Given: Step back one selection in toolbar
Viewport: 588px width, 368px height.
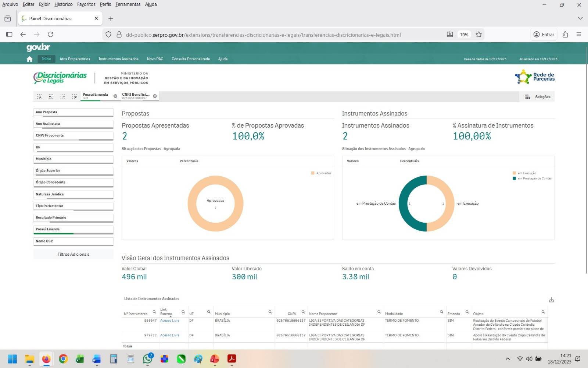Looking at the screenshot, I should click(51, 97).
